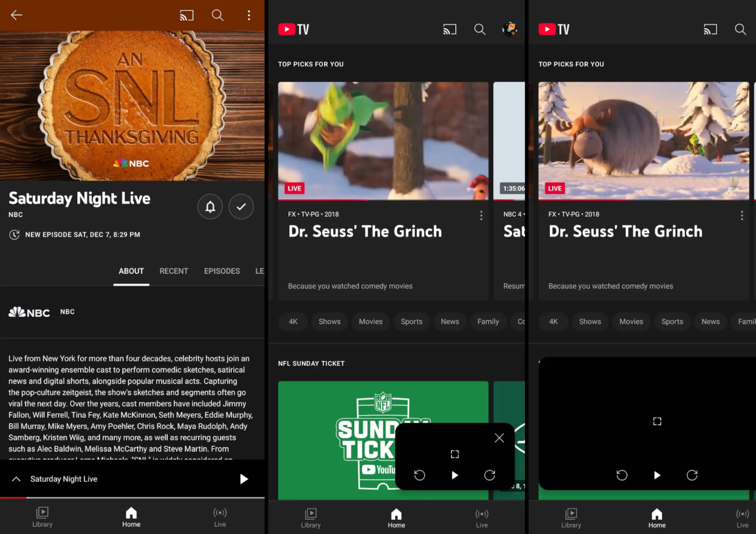Screen dimensions: 756x534
Task: Tap the cast icon on the SNL page header
Action: (187, 15)
